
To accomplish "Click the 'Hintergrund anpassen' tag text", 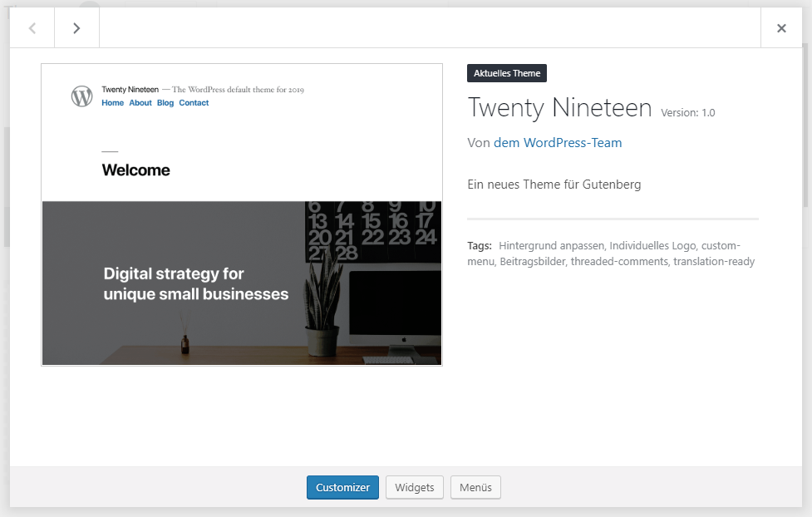I will point(551,245).
